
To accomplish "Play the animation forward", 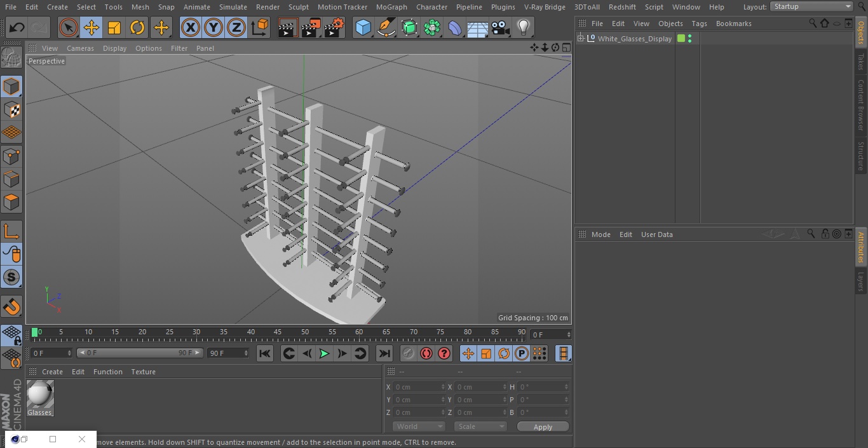I will (324, 353).
